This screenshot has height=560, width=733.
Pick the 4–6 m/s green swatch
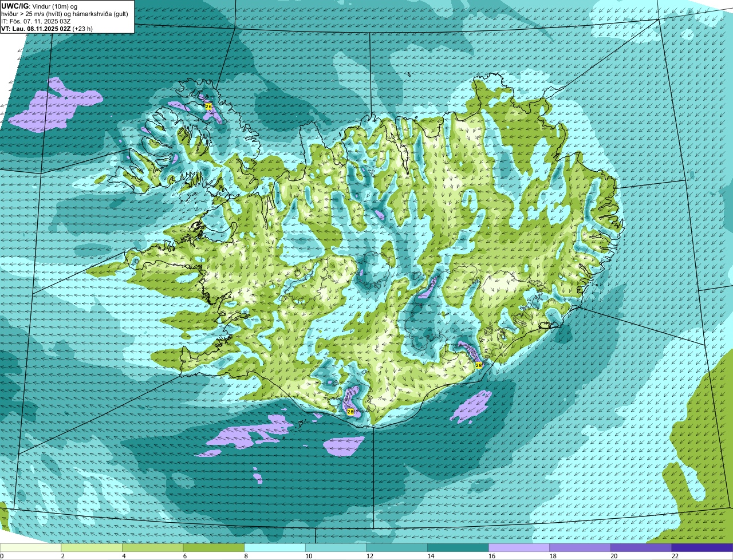(x=153, y=547)
